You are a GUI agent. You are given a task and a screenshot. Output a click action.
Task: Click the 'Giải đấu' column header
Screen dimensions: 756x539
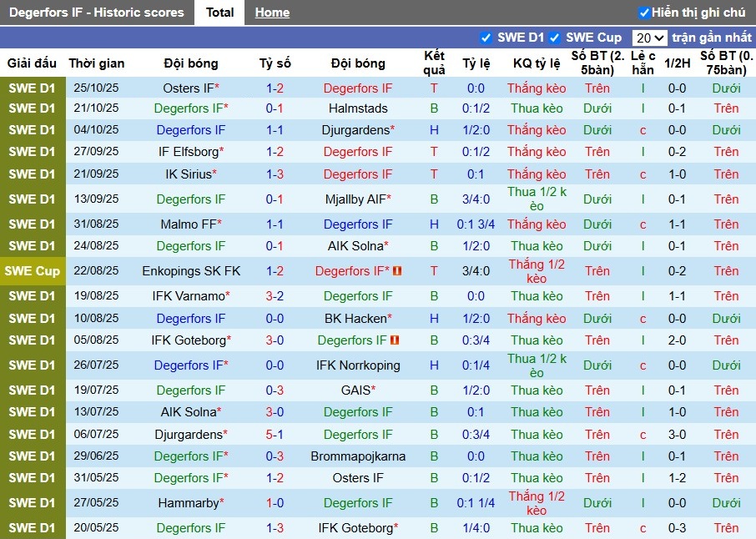pyautogui.click(x=33, y=63)
